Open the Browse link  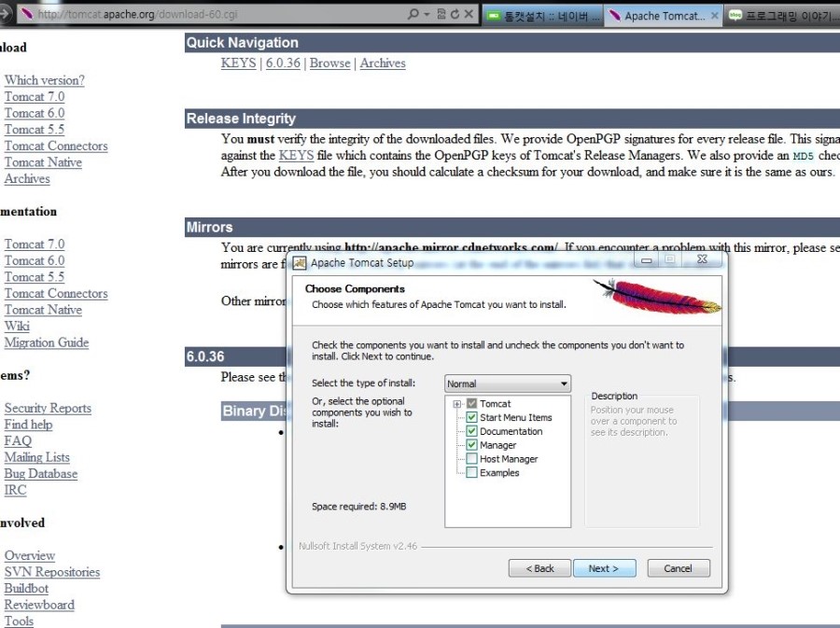[330, 63]
